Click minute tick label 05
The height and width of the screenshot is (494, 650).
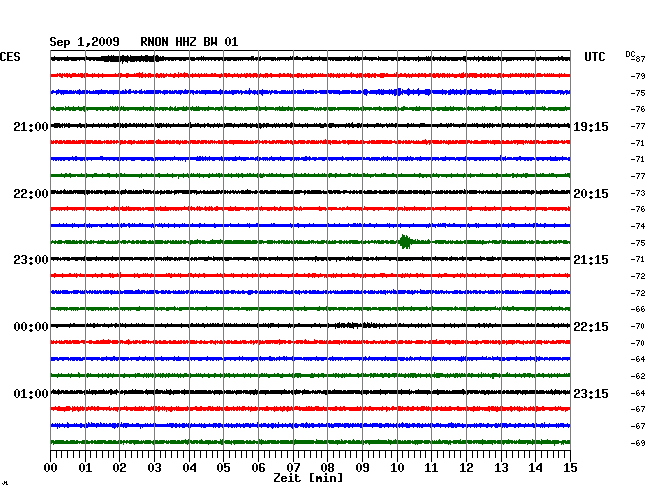point(223,468)
